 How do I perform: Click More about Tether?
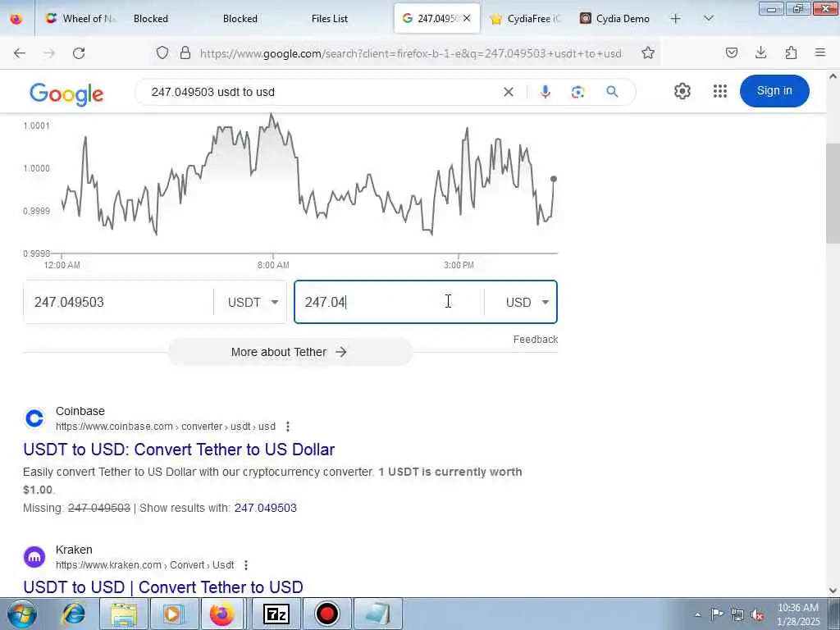tap(290, 352)
